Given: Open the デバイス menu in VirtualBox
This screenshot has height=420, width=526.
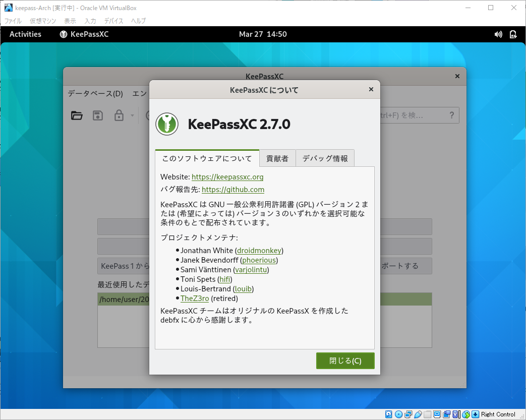Looking at the screenshot, I should point(113,21).
